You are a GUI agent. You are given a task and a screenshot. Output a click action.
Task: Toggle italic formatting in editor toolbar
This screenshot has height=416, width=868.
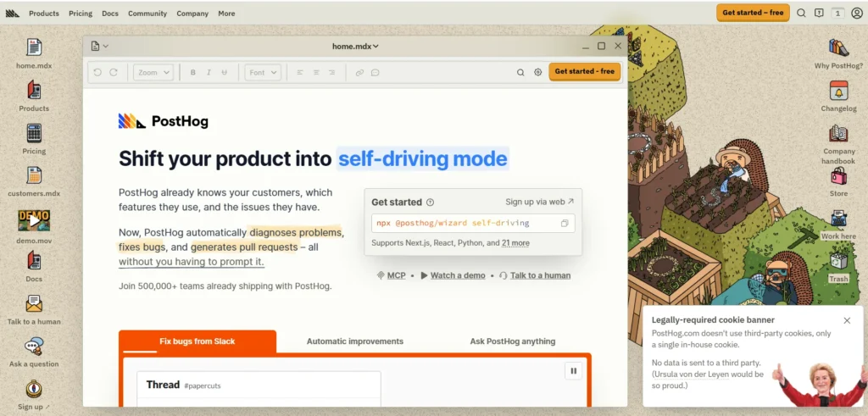[209, 73]
